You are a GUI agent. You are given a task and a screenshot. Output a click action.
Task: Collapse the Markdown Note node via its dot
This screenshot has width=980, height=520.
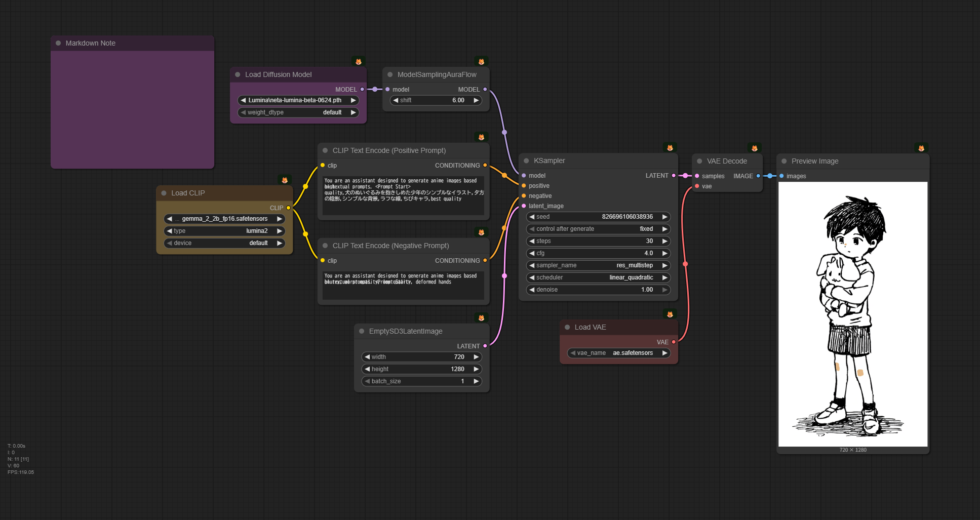pyautogui.click(x=58, y=43)
